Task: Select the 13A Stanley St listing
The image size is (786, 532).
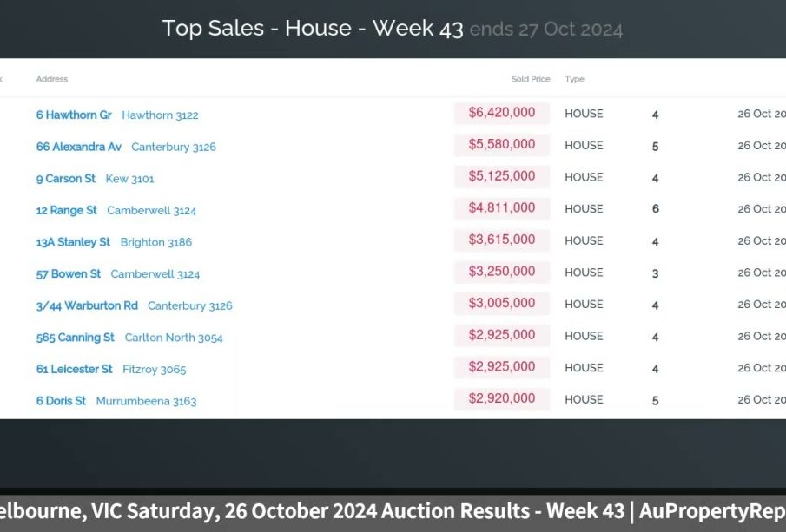Action: pyautogui.click(x=73, y=242)
